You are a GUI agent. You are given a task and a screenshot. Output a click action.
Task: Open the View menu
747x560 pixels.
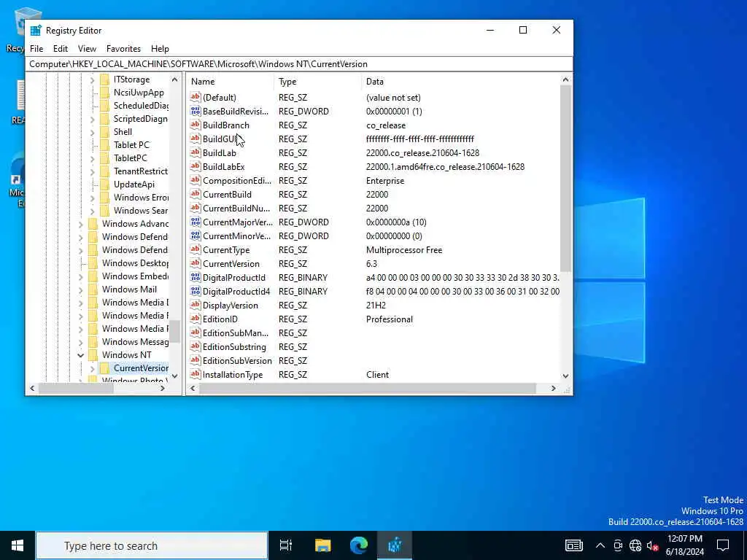87,49
